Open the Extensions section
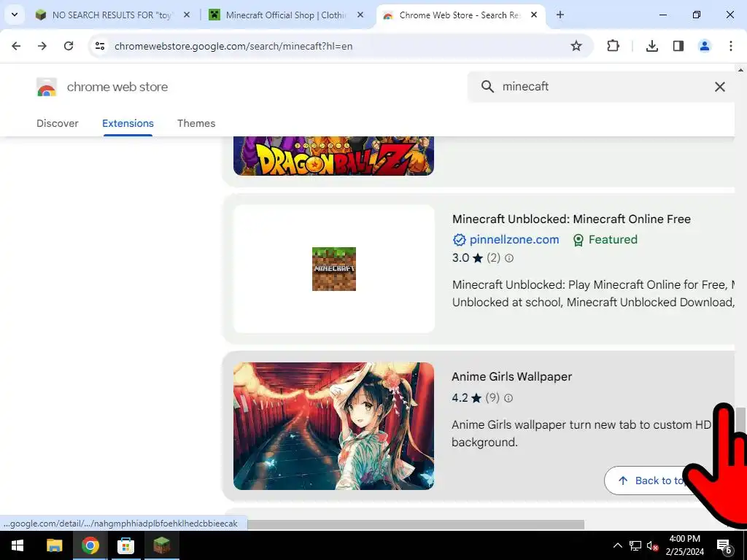747x560 pixels. click(128, 122)
